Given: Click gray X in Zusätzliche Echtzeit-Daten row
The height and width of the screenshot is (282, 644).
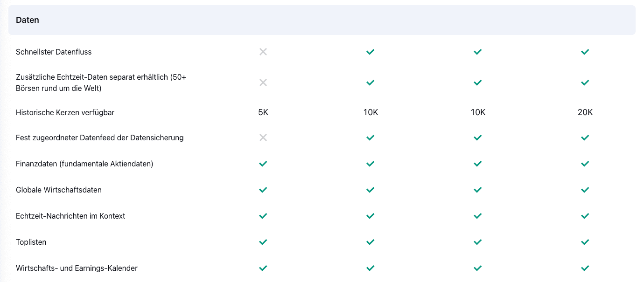Looking at the screenshot, I should [263, 83].
